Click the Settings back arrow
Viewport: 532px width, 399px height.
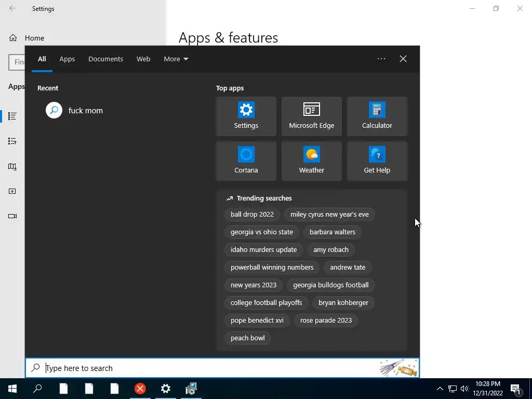coord(12,8)
